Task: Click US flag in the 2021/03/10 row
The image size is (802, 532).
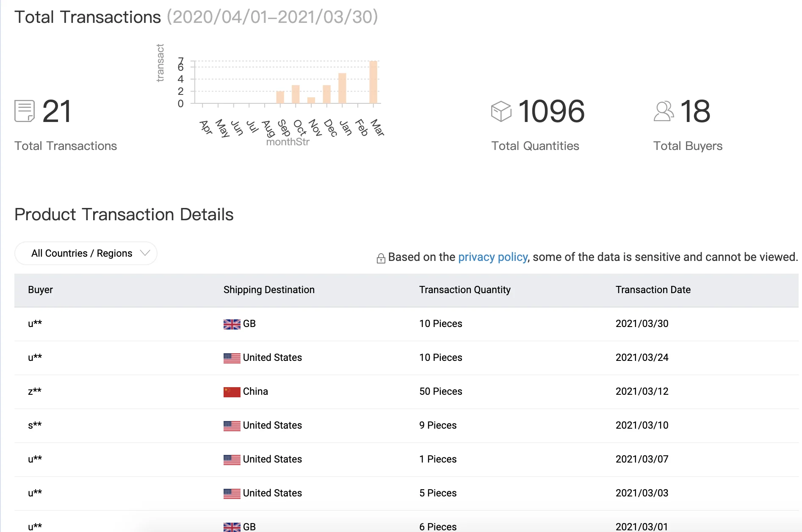Action: click(232, 426)
